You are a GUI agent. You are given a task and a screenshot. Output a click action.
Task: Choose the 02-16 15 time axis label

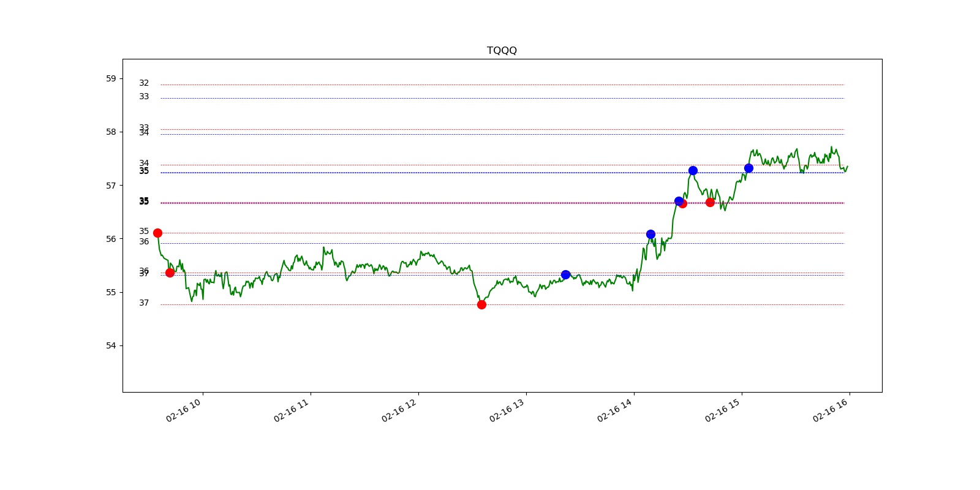tap(722, 410)
